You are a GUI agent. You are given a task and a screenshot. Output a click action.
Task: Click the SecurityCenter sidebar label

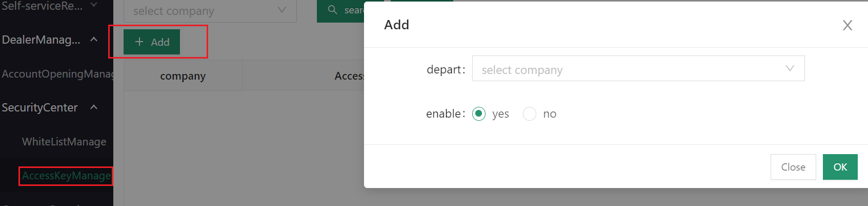click(40, 107)
